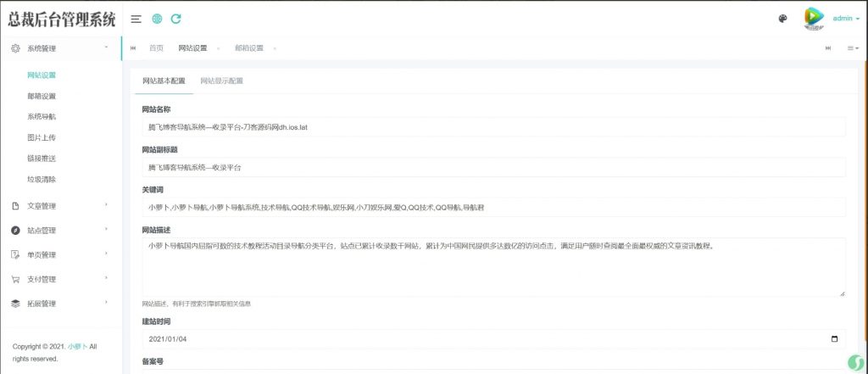Viewport: 868px width, 374px height.
Task: Open 链接推送 in the sidebar
Action: 42,159
